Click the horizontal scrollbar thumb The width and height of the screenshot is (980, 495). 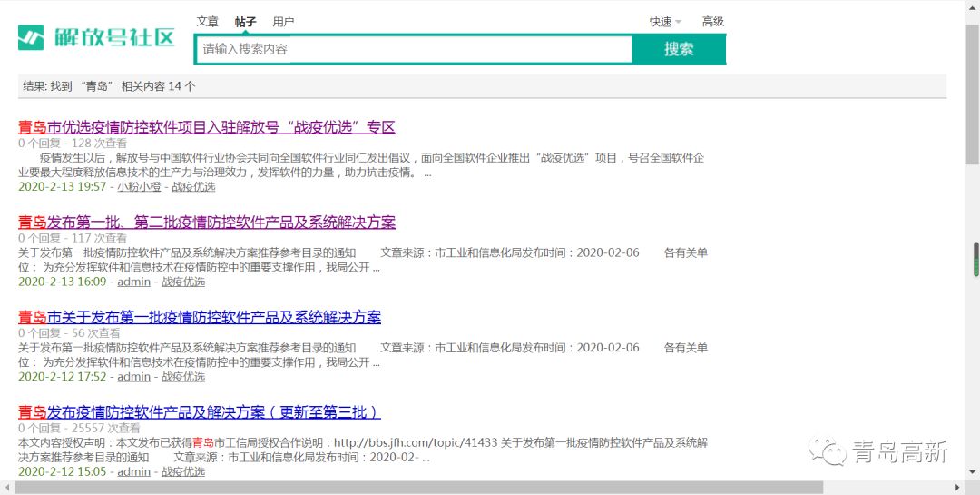point(418,488)
